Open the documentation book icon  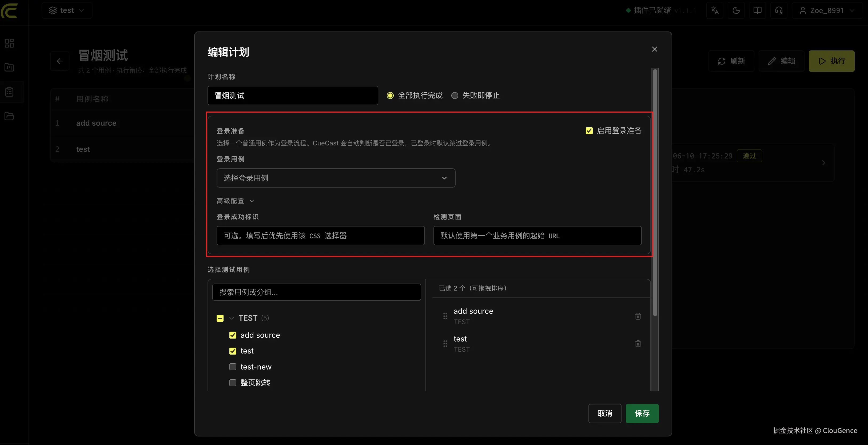pyautogui.click(x=758, y=10)
